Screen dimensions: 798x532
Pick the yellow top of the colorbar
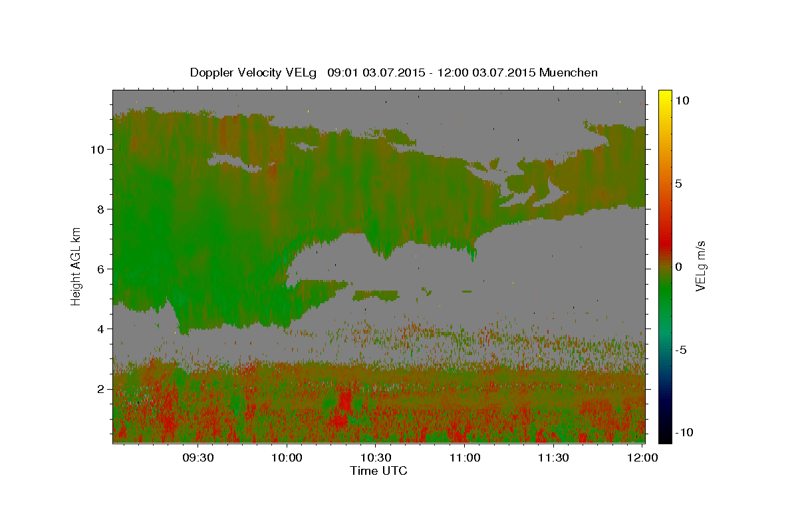[664, 96]
